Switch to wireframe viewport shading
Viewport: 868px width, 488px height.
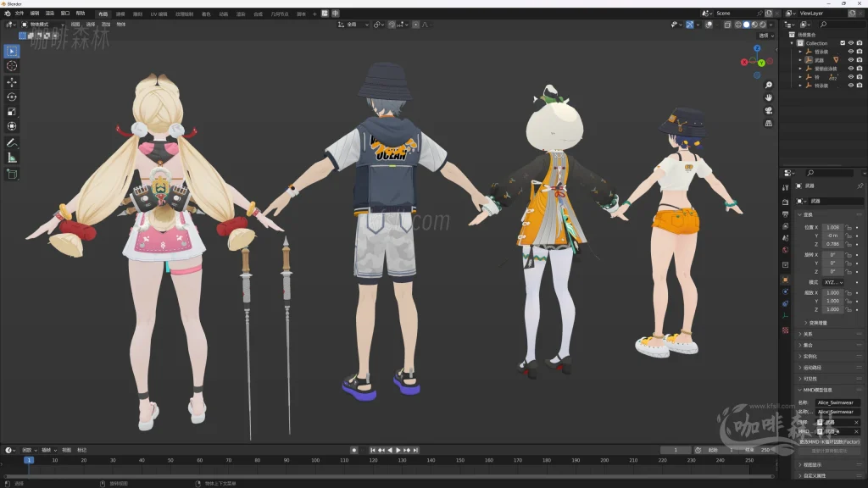pos(738,25)
